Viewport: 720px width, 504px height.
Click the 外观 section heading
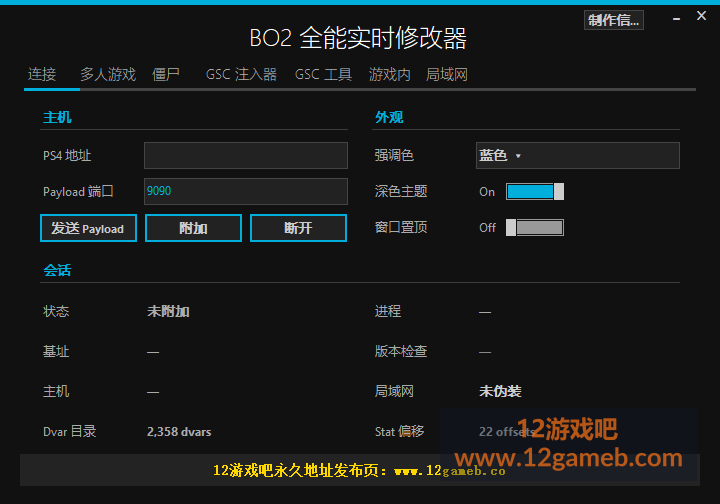click(x=389, y=118)
